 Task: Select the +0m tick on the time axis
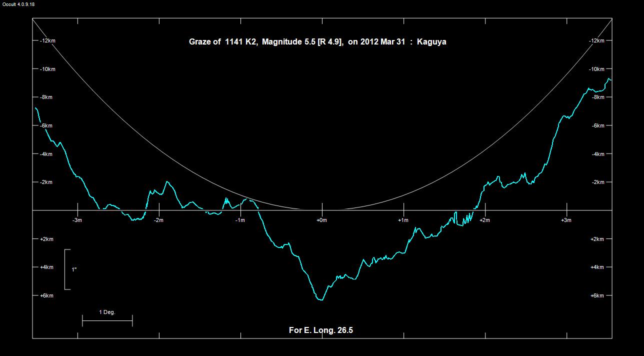coord(322,220)
